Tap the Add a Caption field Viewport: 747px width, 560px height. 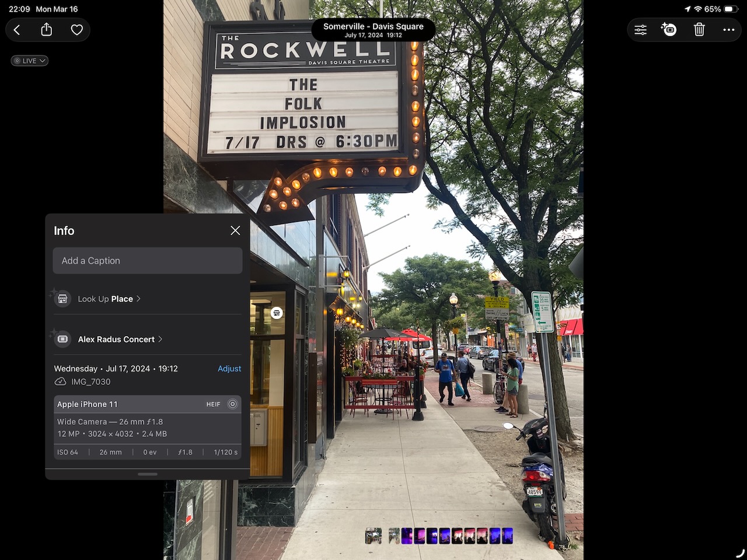pos(147,261)
